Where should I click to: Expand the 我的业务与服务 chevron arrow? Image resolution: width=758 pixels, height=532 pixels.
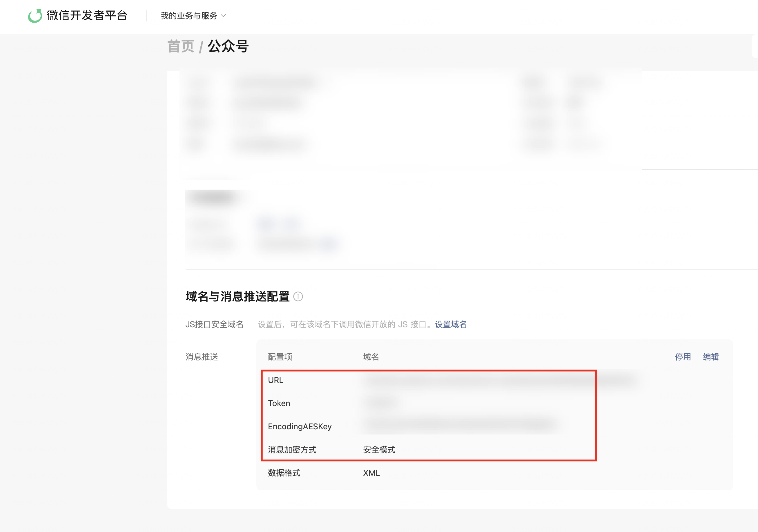coord(224,16)
